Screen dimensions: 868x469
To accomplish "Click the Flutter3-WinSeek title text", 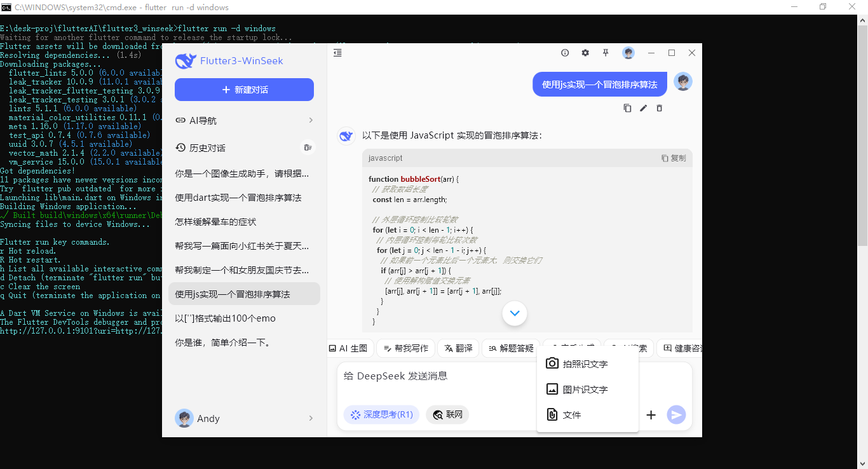I will click(241, 61).
